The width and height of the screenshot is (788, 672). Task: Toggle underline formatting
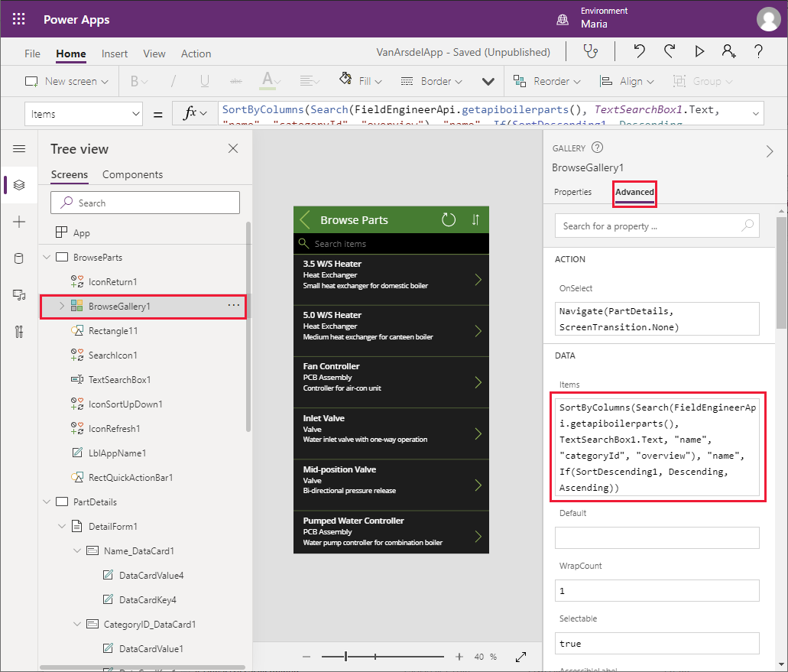coord(205,81)
